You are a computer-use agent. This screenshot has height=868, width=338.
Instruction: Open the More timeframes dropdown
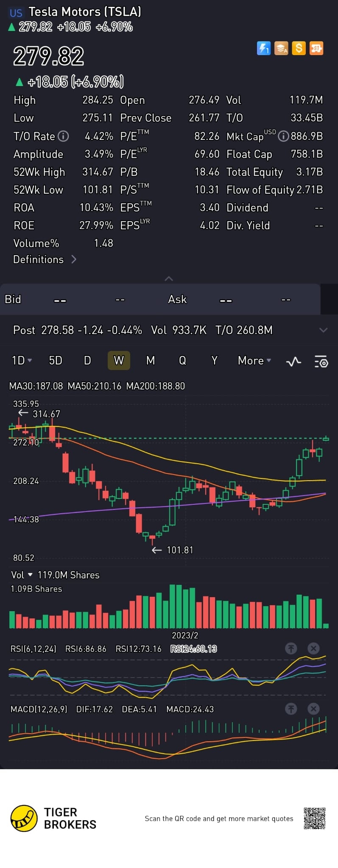[x=254, y=360]
